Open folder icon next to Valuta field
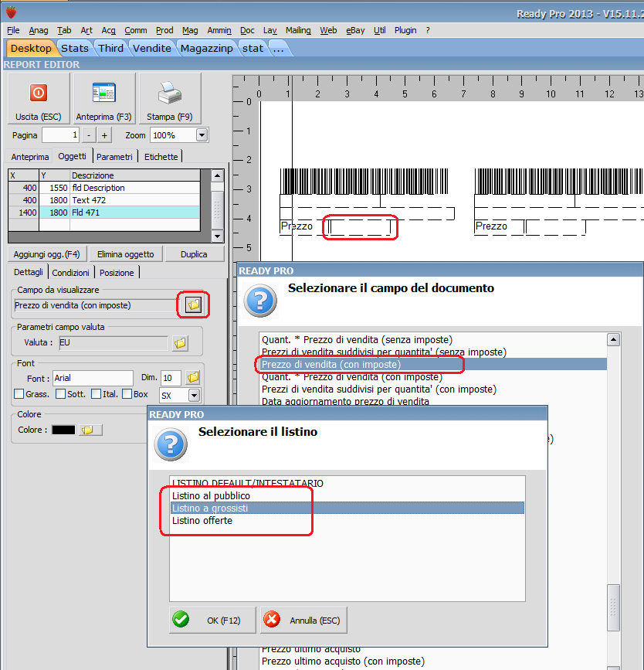This screenshot has height=670, width=644. tap(180, 342)
